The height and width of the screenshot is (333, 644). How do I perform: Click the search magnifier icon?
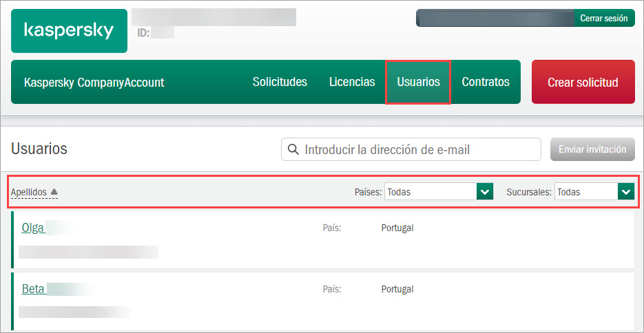tap(293, 149)
